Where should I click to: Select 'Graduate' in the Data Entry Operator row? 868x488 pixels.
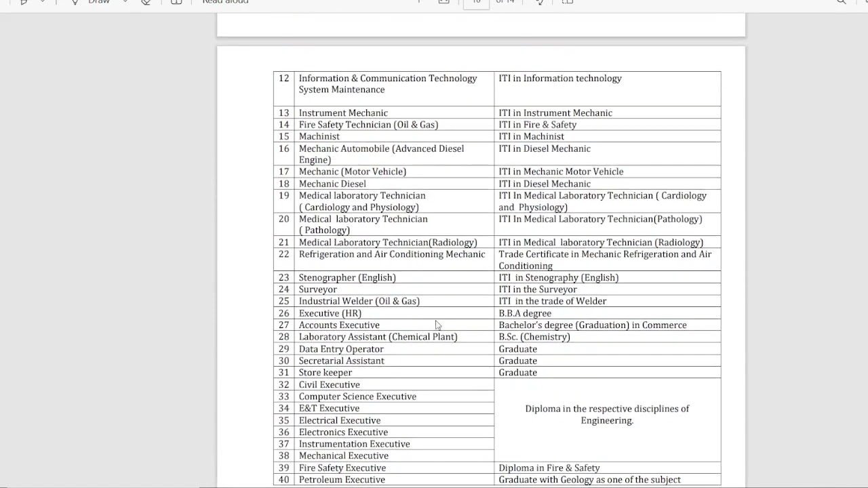tap(518, 349)
